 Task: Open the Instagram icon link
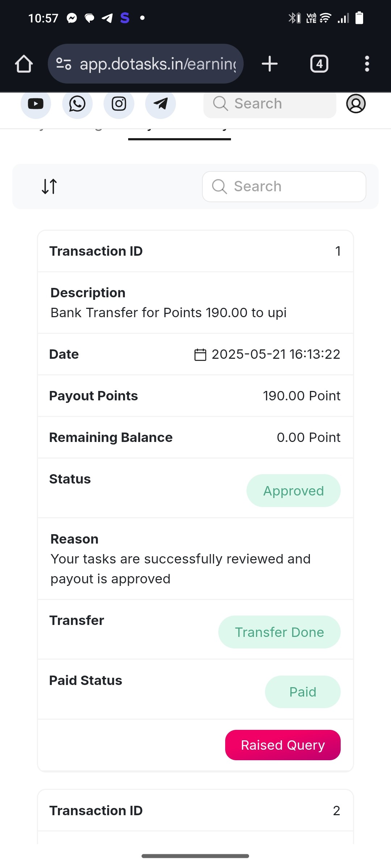[119, 104]
